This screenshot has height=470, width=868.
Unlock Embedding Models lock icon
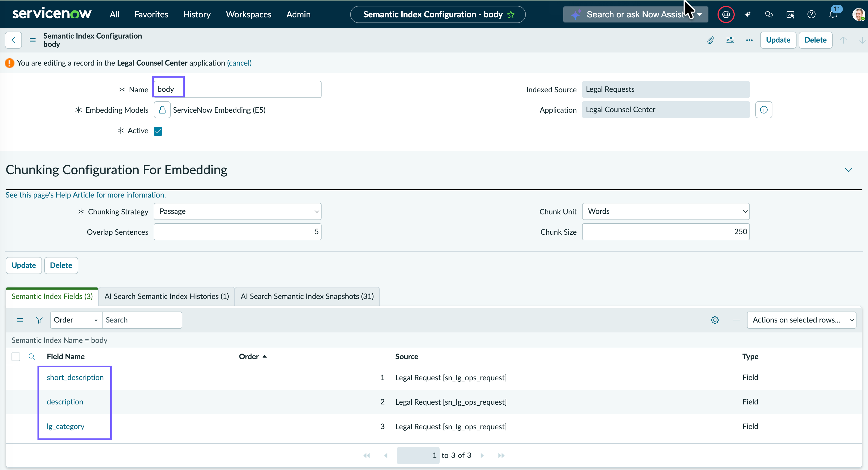click(162, 110)
